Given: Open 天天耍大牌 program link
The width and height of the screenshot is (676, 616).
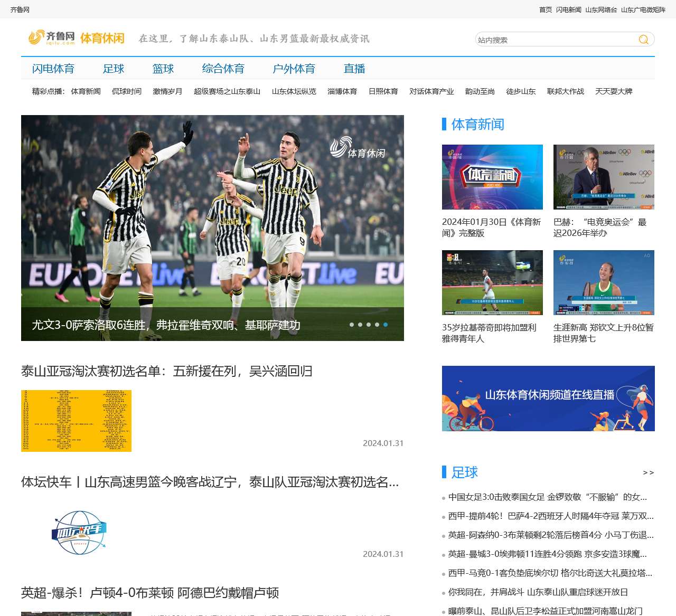Looking at the screenshot, I should (x=614, y=91).
